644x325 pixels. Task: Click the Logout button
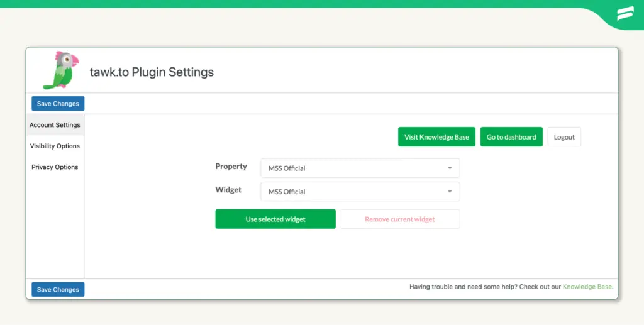tap(564, 136)
